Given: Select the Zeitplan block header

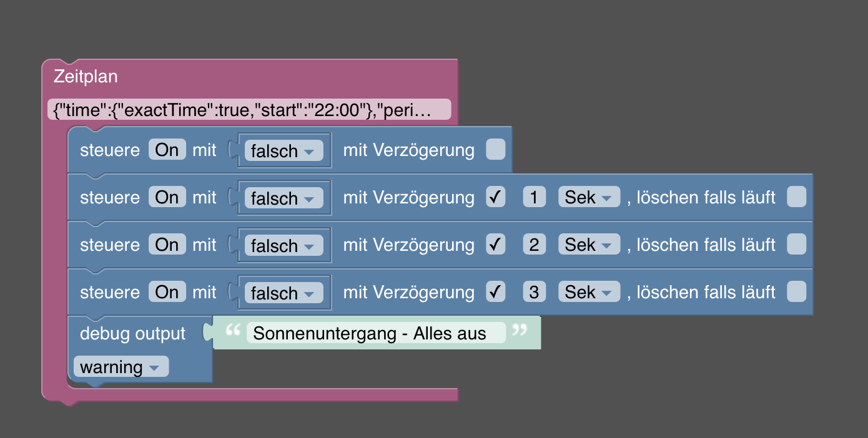Looking at the screenshot, I should point(86,76).
